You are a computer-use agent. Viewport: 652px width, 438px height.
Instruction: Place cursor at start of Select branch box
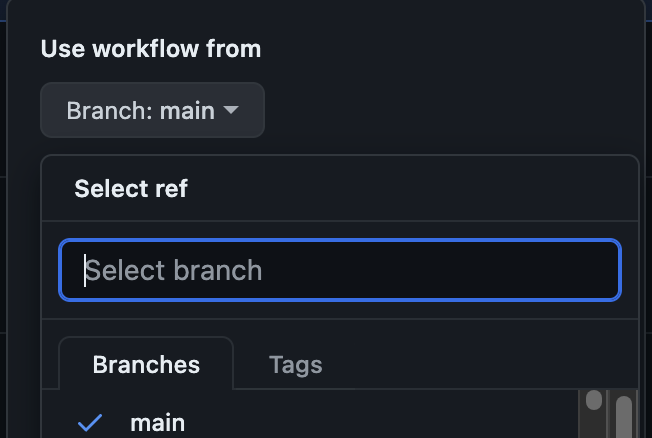pos(86,270)
